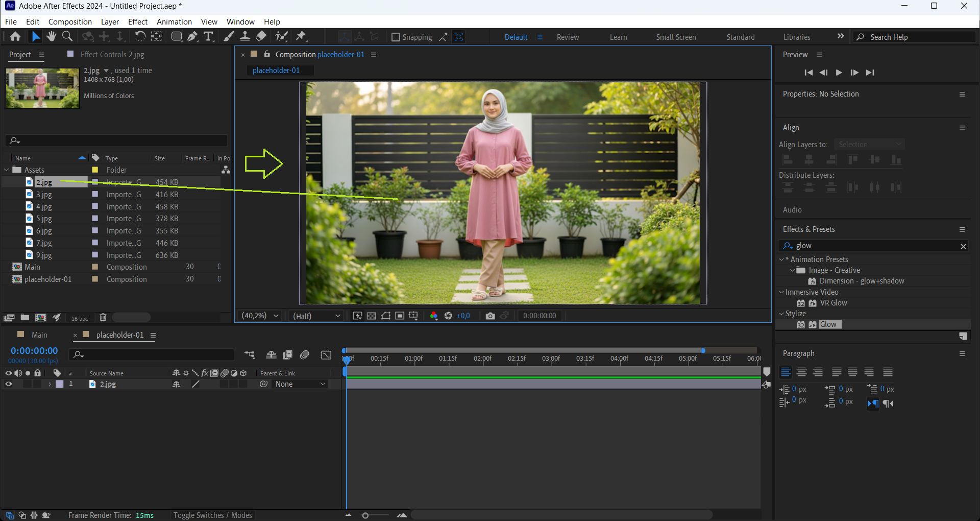Enable the Snapping checkbox

[x=396, y=37]
